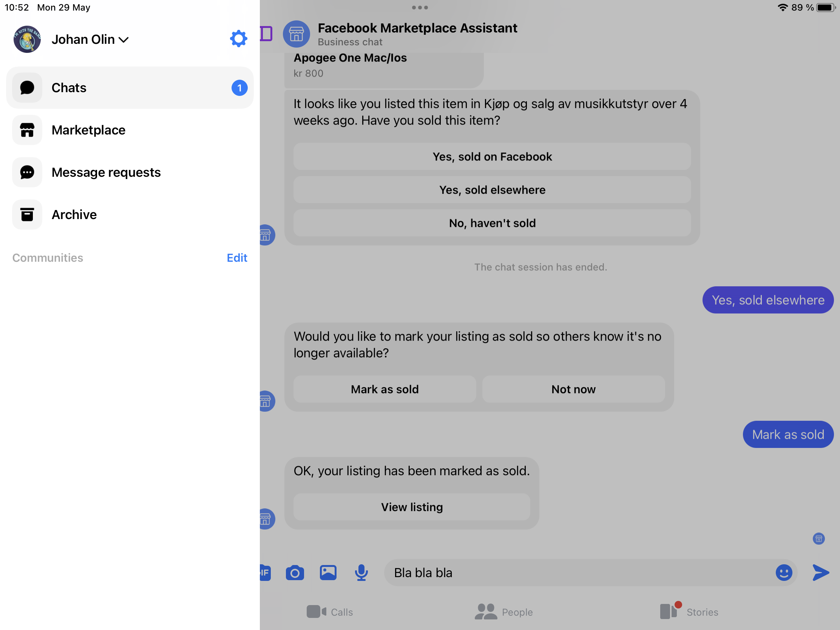Go to the Archive folder
Viewport: 840px width, 630px height.
(x=74, y=215)
